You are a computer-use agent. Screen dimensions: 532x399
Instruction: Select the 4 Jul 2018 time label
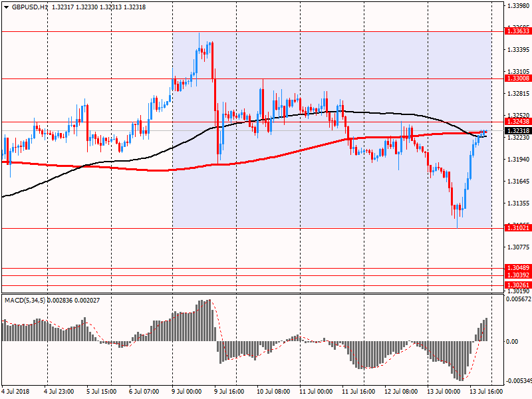pyautogui.click(x=16, y=392)
